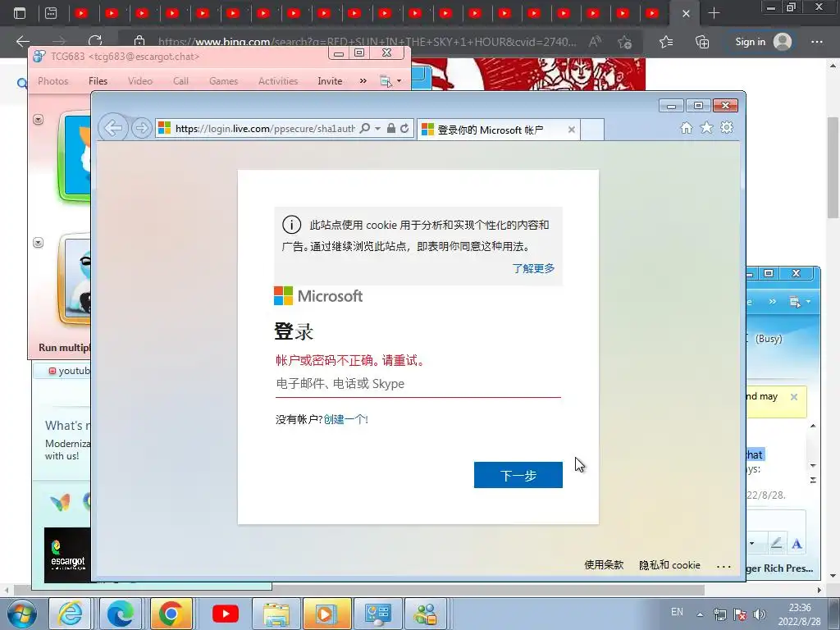This screenshot has width=840, height=630.
Task: Reload the Bing page in Edge
Action: [95, 41]
